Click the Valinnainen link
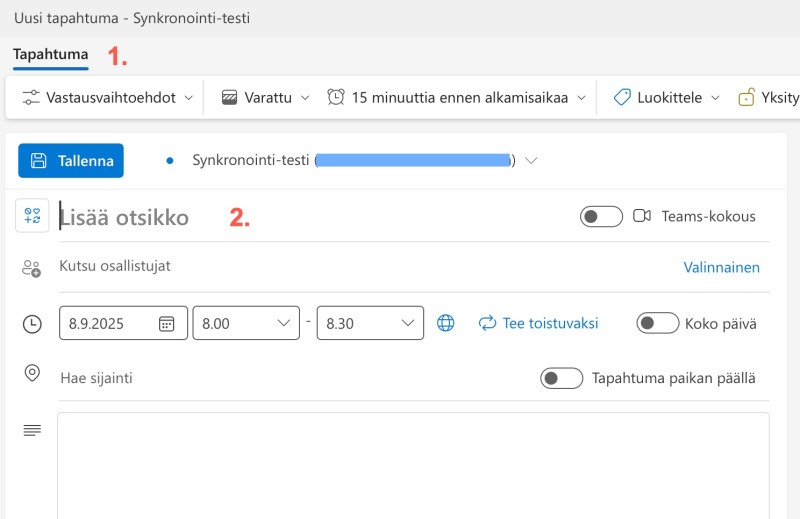The height and width of the screenshot is (519, 800). click(x=721, y=267)
